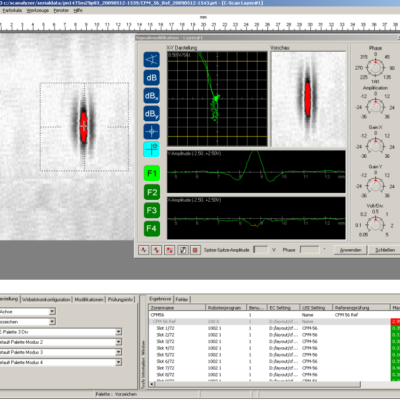The image size is (400, 400).
Task: Select the Slot 1/72 result row
Action: [x=270, y=328]
